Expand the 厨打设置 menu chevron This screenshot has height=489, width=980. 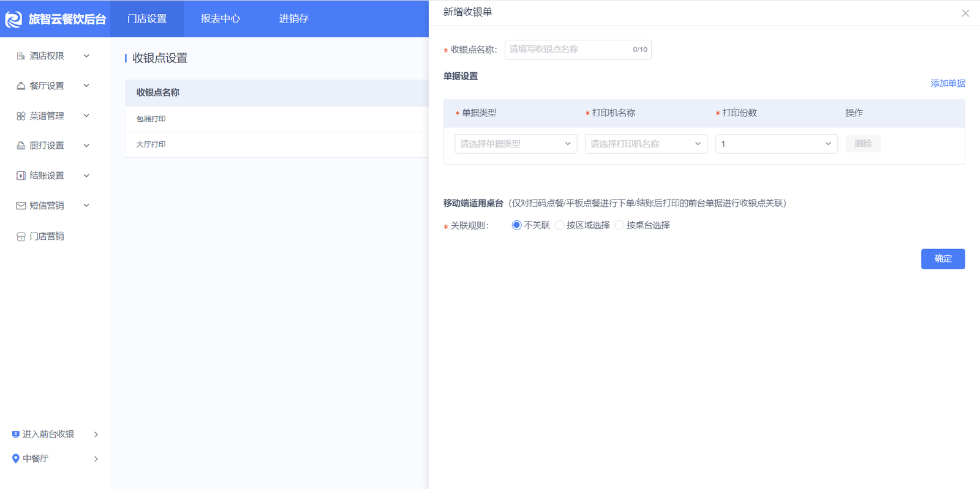coord(86,146)
